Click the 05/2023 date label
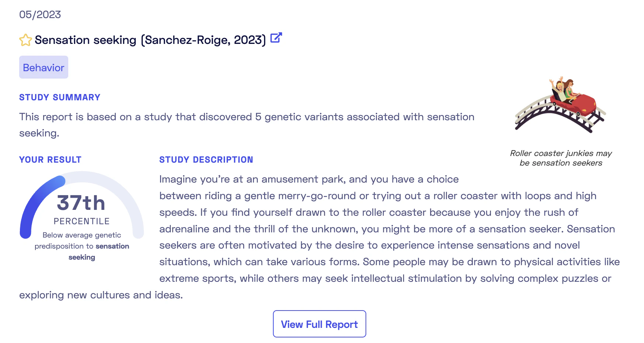Image resolution: width=644 pixels, height=343 pixels. (x=40, y=14)
